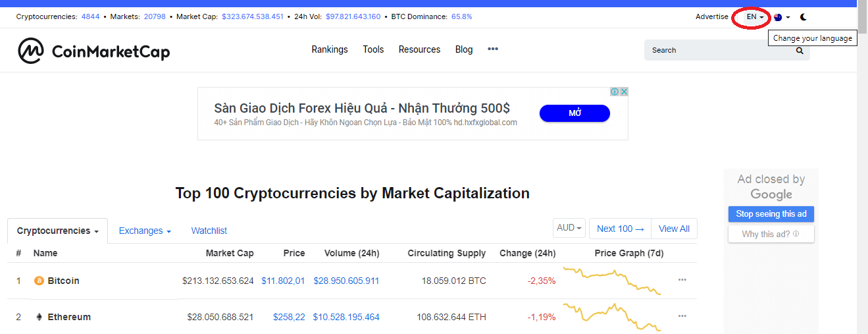Open the three-dots more menu in navigation
Image resolution: width=868 pixels, height=334 pixels.
coord(493,49)
